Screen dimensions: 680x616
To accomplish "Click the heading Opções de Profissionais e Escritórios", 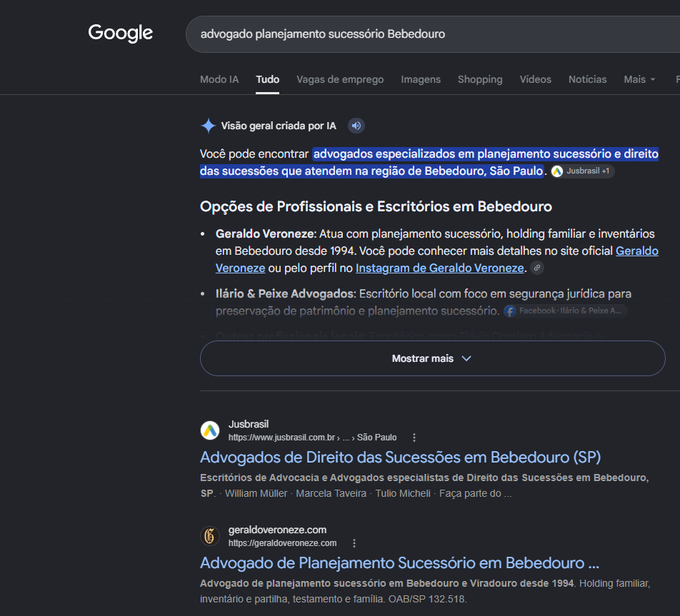I will (376, 207).
